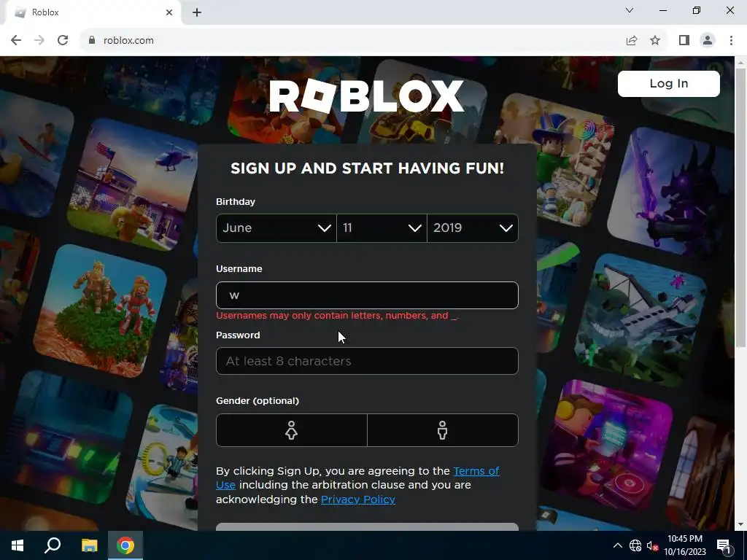Viewport: 747px width, 560px height.
Task: Open the Chrome three-dot menu
Action: coord(731,41)
